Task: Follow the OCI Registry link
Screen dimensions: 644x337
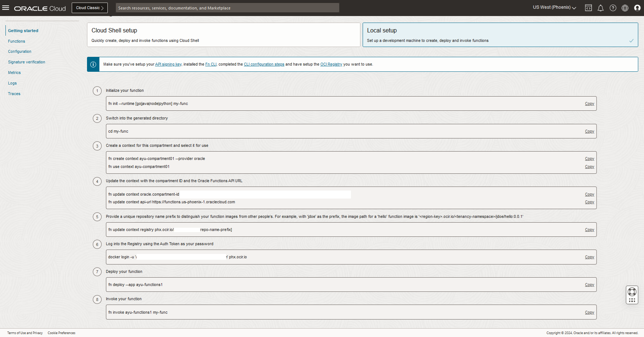Action: tap(331, 64)
